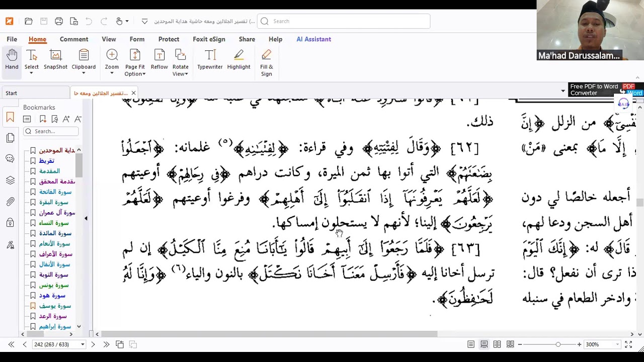The height and width of the screenshot is (362, 644).
Task: Open the 300% zoom level dropdown
Action: pos(617,344)
